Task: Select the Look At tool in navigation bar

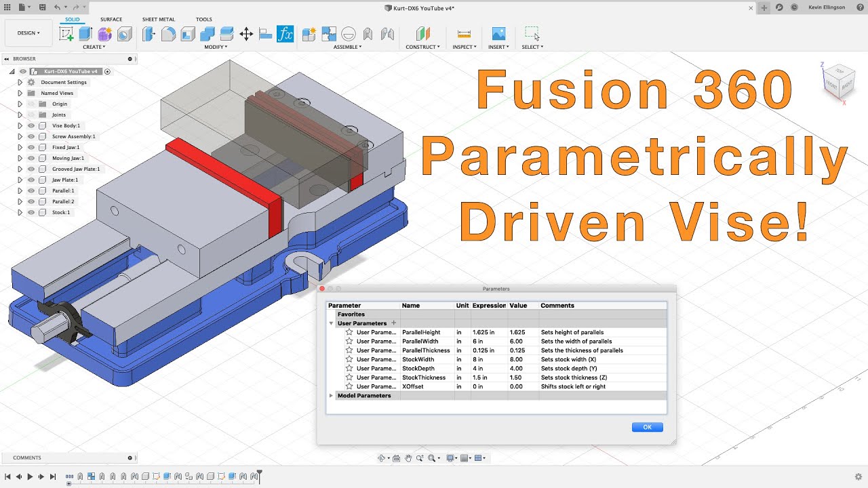Action: (x=396, y=458)
